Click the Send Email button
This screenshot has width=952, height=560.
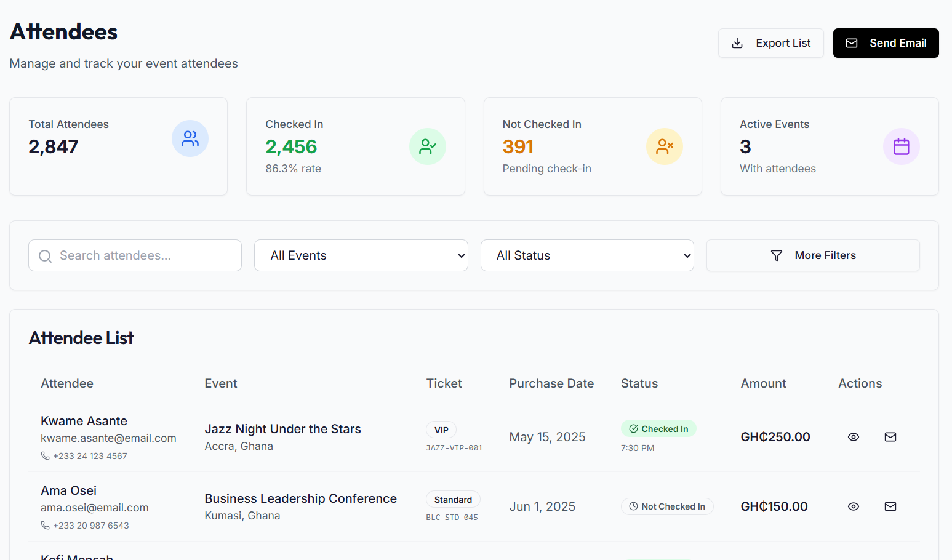tap(886, 43)
